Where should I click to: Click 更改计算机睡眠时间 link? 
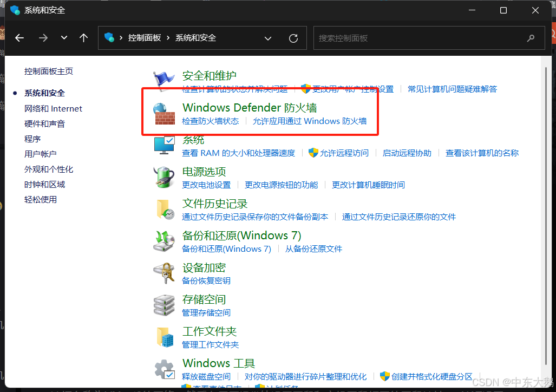tap(368, 185)
